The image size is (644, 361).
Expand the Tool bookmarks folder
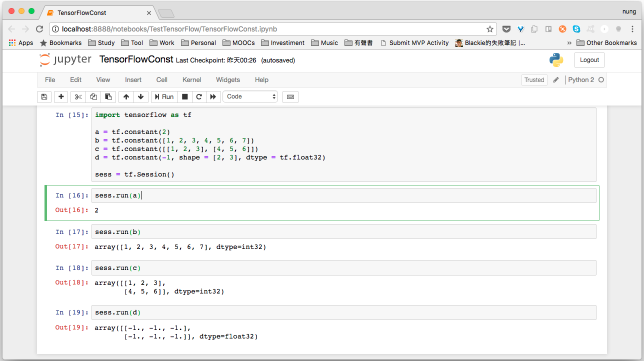pyautogui.click(x=132, y=43)
